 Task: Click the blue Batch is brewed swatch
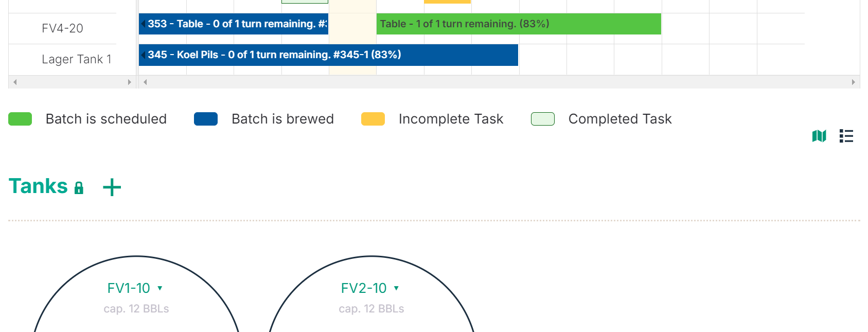pyautogui.click(x=206, y=119)
